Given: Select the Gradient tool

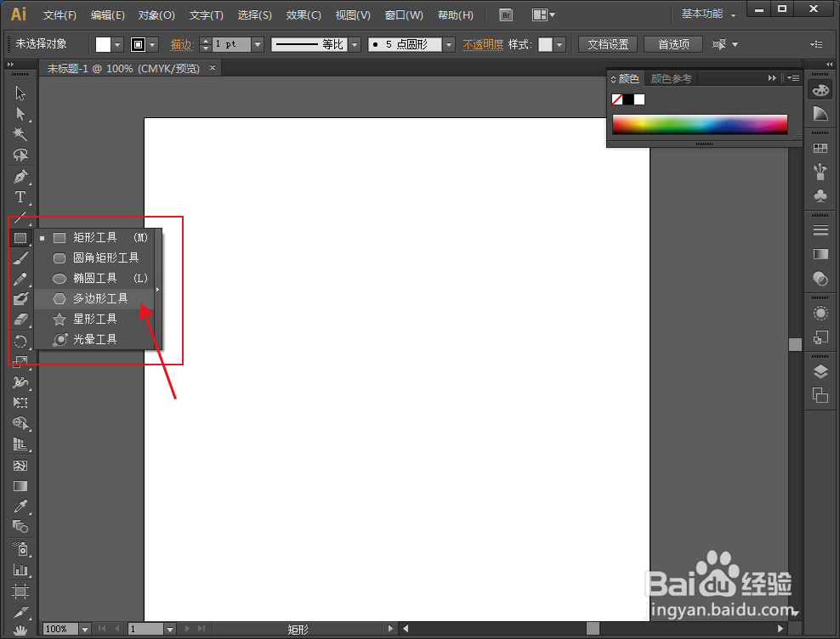Looking at the screenshot, I should pyautogui.click(x=20, y=486).
